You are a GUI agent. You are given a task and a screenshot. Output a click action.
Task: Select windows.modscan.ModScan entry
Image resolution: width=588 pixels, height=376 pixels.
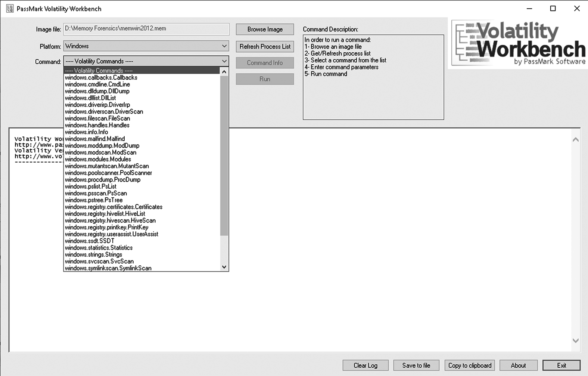(142, 152)
